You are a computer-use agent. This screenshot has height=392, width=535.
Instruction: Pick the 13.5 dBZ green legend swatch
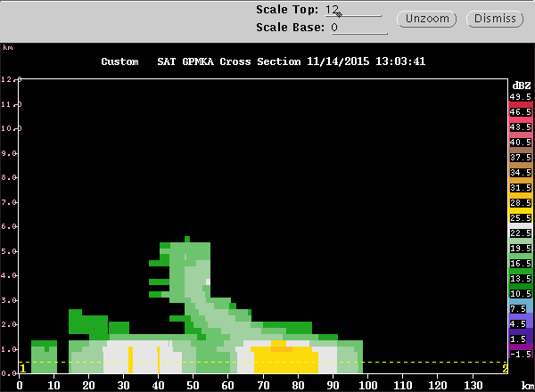[x=521, y=279]
